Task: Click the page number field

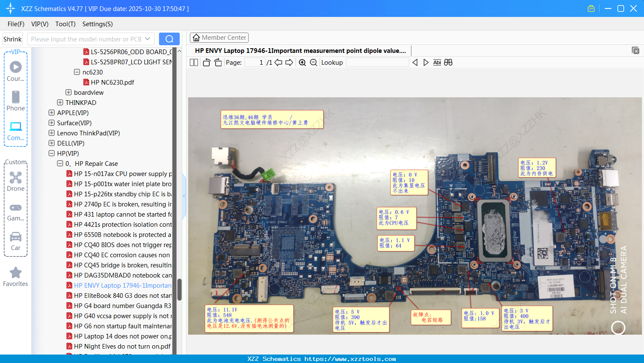Action: pyautogui.click(x=255, y=63)
